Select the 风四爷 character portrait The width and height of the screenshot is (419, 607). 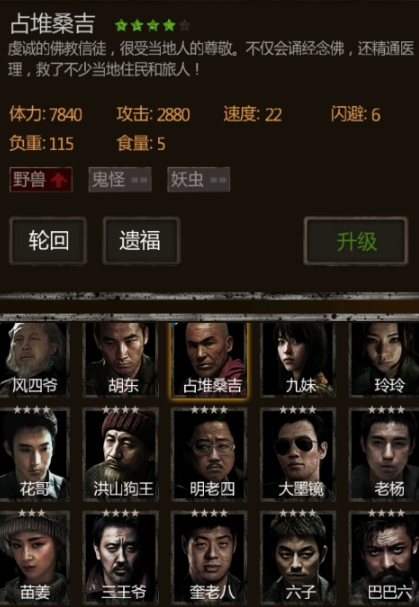coord(34,359)
